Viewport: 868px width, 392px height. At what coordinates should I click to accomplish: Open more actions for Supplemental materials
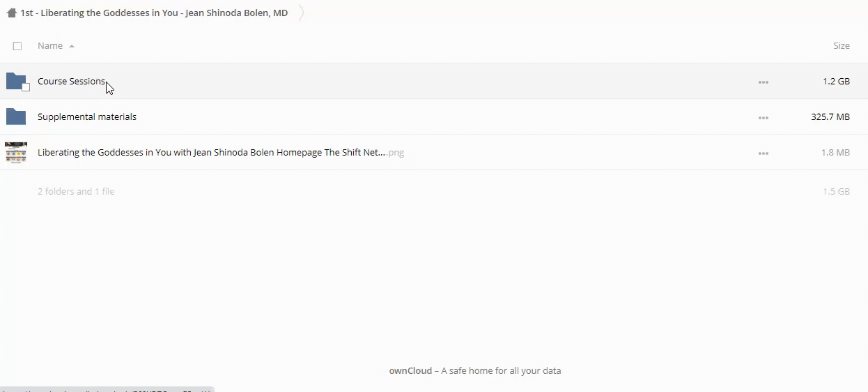764,117
